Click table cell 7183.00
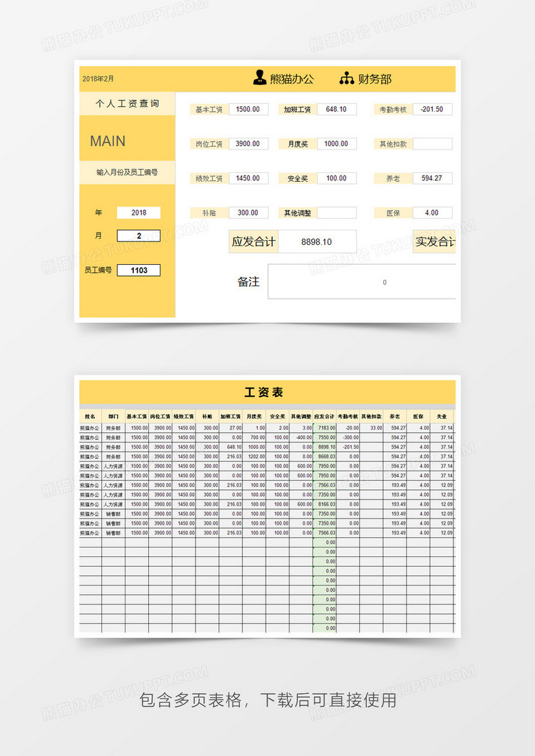 tap(324, 428)
